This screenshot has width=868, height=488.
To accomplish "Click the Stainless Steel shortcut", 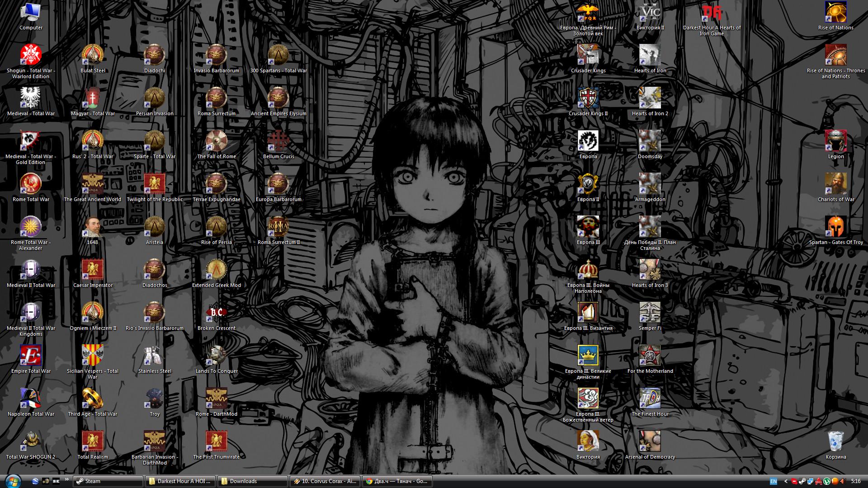I will pos(155,359).
